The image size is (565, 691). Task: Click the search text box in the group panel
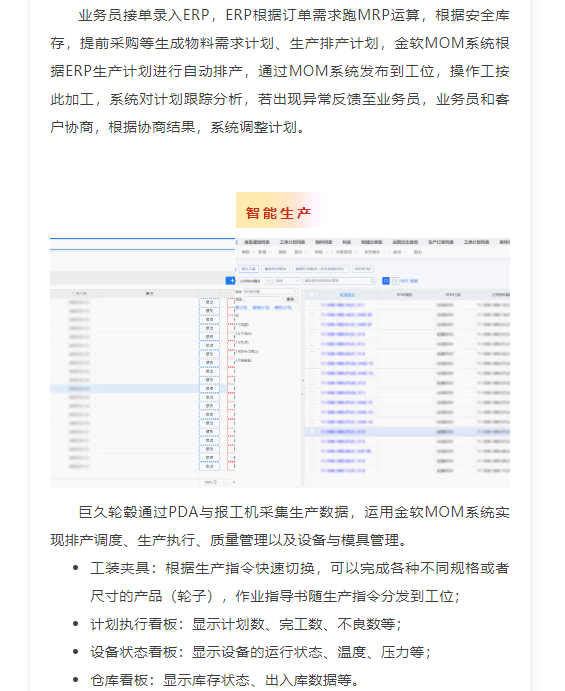point(262,299)
